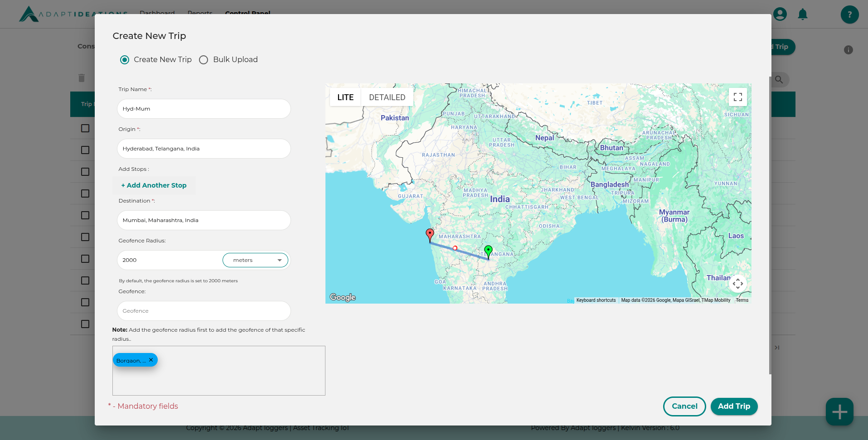The image size is (868, 440).
Task: Click the map pan control icon
Action: click(x=737, y=284)
